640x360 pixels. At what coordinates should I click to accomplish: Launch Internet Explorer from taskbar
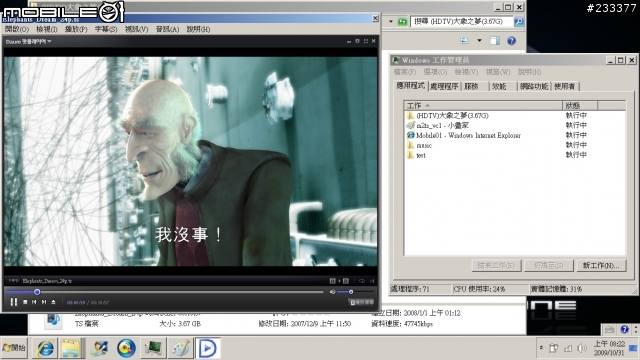coord(45,348)
